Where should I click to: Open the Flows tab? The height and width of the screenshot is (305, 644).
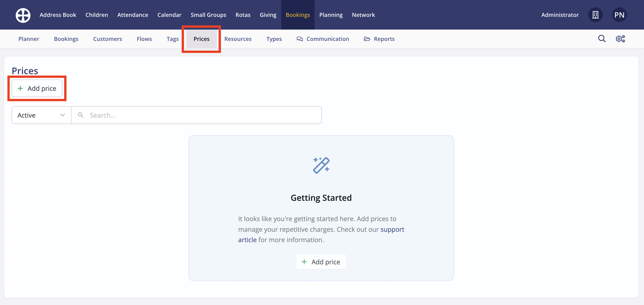tap(144, 39)
